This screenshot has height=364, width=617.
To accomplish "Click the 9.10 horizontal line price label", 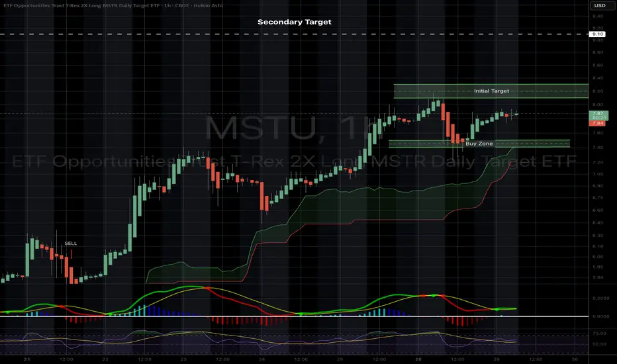I will point(598,34).
